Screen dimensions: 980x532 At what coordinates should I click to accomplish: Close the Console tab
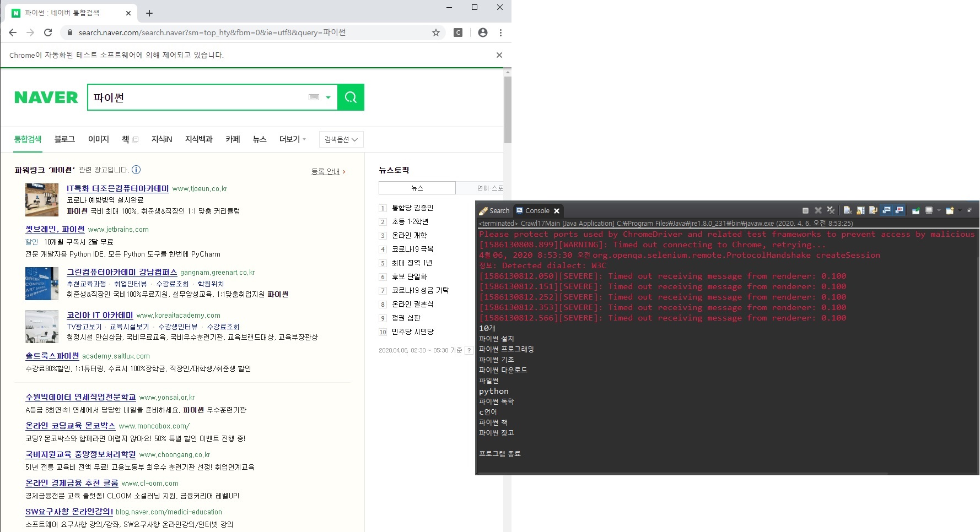click(x=557, y=211)
